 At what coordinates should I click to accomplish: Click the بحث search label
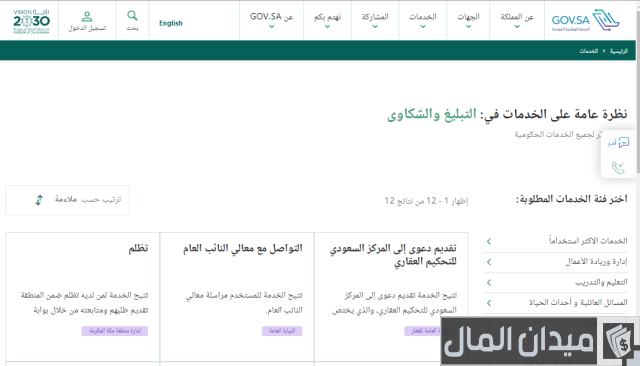pos(132,28)
